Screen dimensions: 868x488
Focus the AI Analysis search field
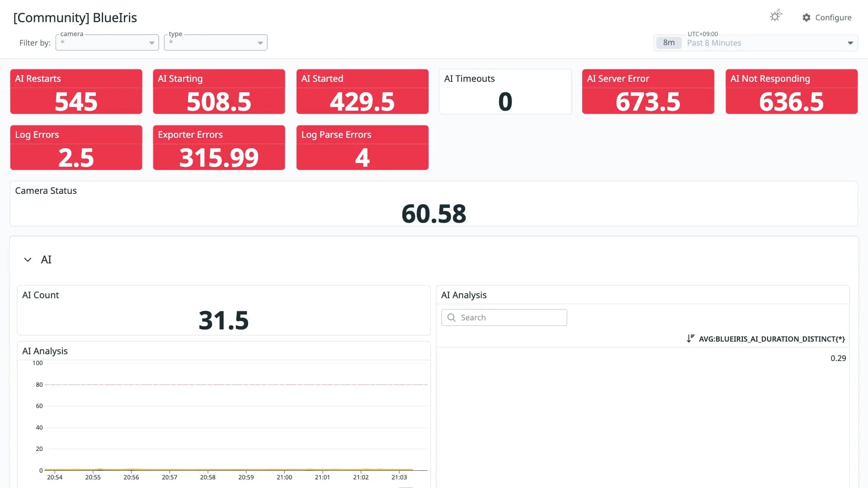coord(504,318)
